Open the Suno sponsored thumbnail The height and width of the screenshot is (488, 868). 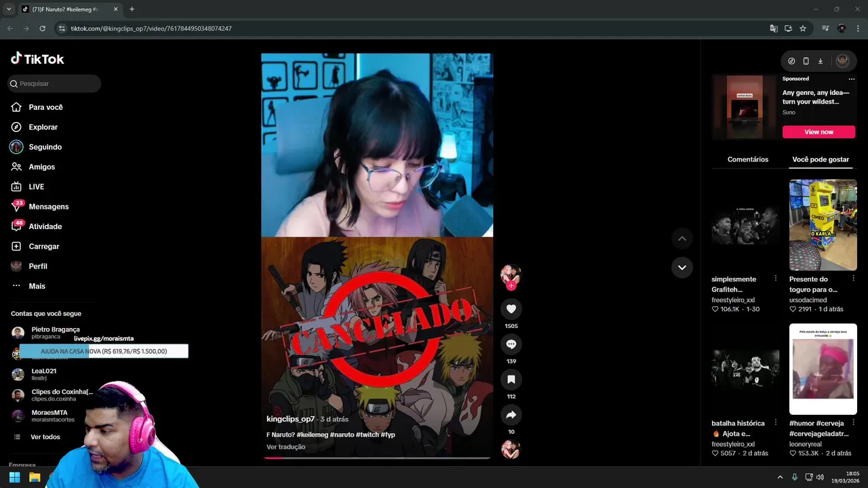(x=745, y=107)
